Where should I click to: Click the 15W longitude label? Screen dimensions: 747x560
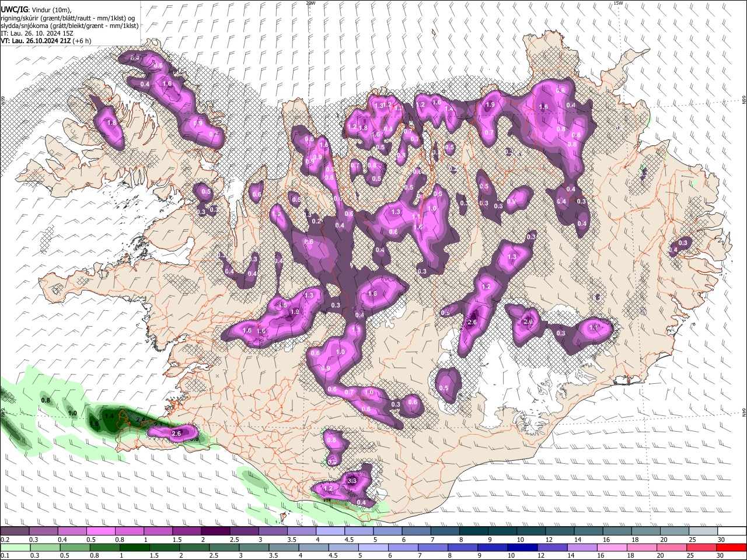618,3
